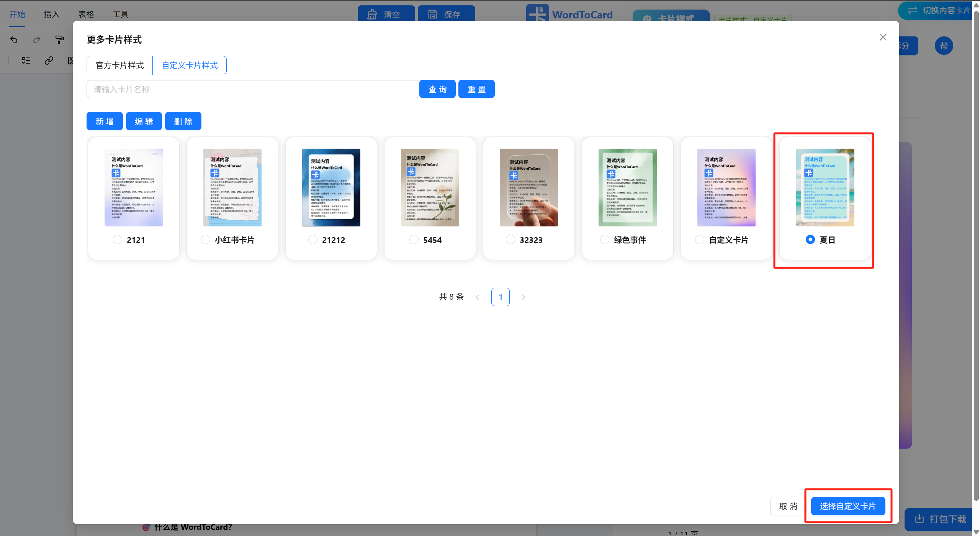Switch to the 插入 ribbon tab
Screen dimensions: 980x536
coord(51,14)
